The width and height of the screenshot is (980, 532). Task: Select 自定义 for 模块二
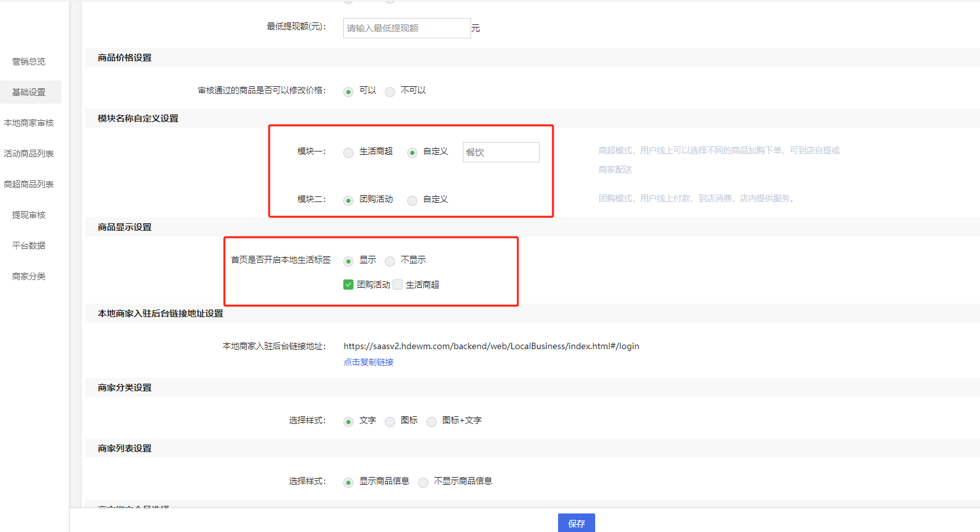[x=412, y=200]
